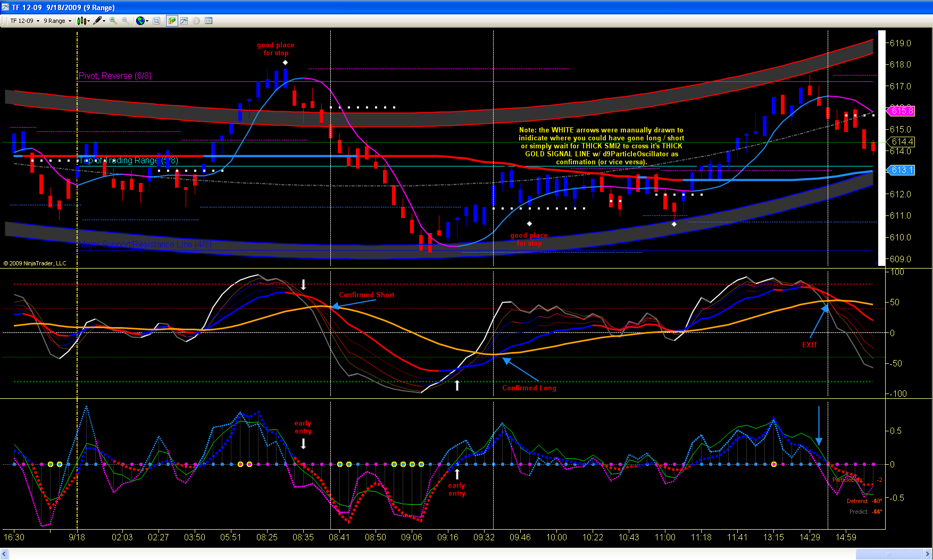The width and height of the screenshot is (933, 560).
Task: Click the 'Pivot, Reverse (6/8)' line label
Action: pyautogui.click(x=115, y=76)
